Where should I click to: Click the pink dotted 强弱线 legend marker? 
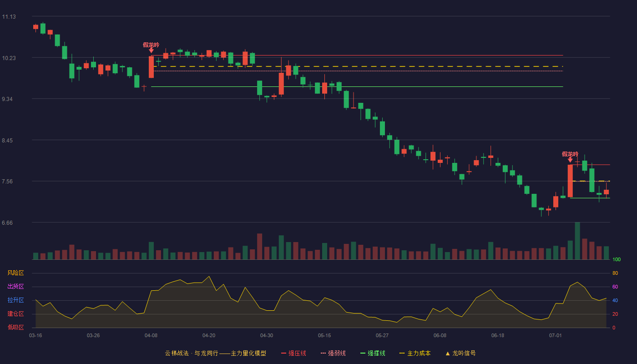pos(323,354)
